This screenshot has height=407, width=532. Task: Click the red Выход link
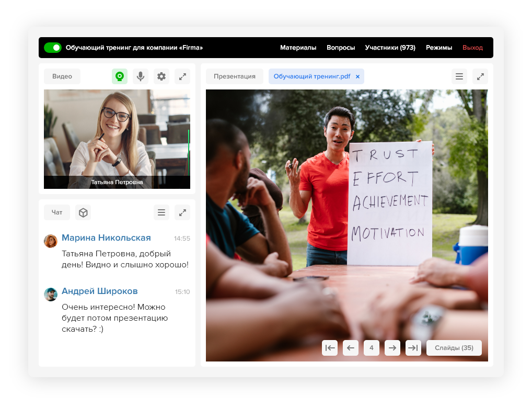click(472, 48)
